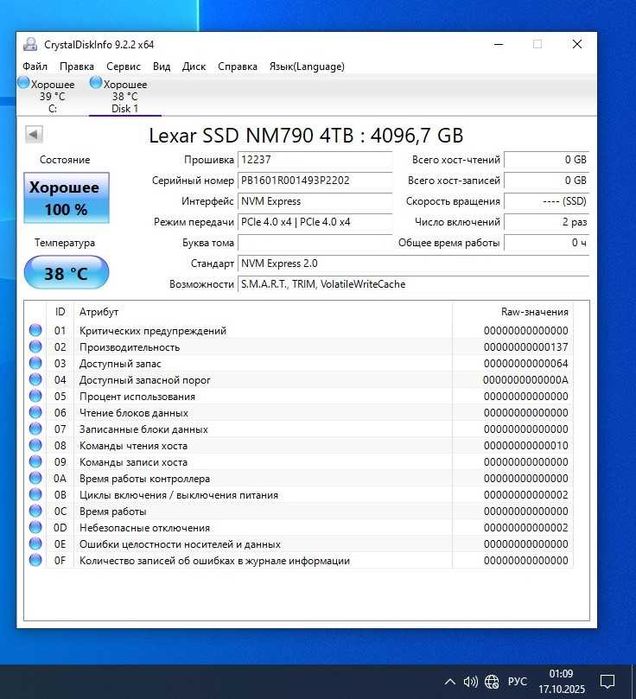Click raw value 0000000000137
Screen dimensions: 636x699
pos(526,347)
